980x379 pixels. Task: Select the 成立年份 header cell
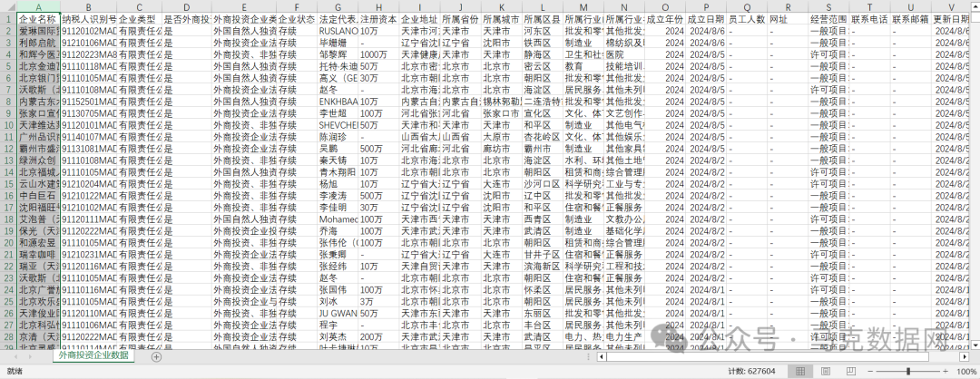click(664, 19)
